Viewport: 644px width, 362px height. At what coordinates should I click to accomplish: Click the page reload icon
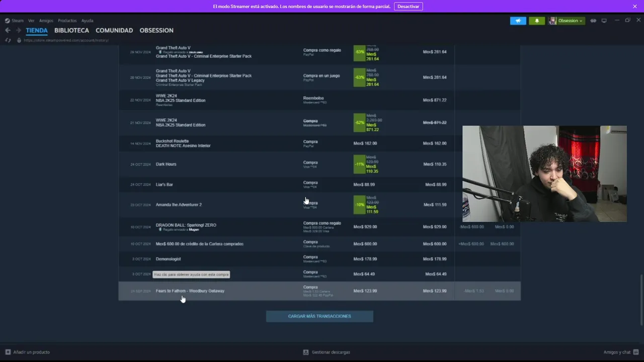pos(8,40)
